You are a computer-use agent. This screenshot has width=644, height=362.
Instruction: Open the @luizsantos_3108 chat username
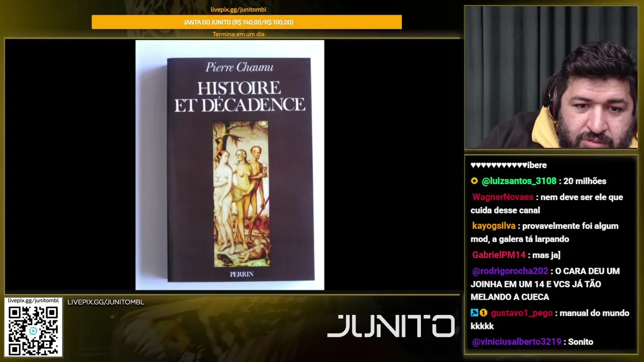pos(519,181)
